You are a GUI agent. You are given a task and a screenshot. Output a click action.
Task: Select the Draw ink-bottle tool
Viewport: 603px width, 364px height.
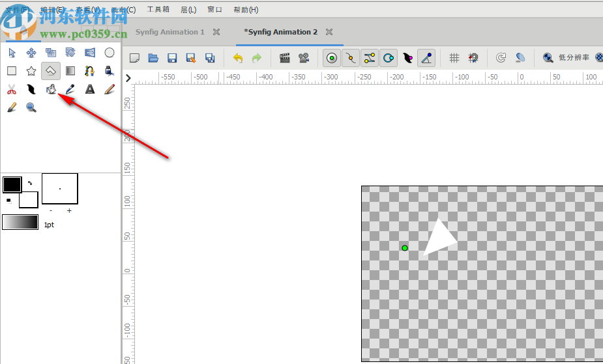tap(110, 70)
